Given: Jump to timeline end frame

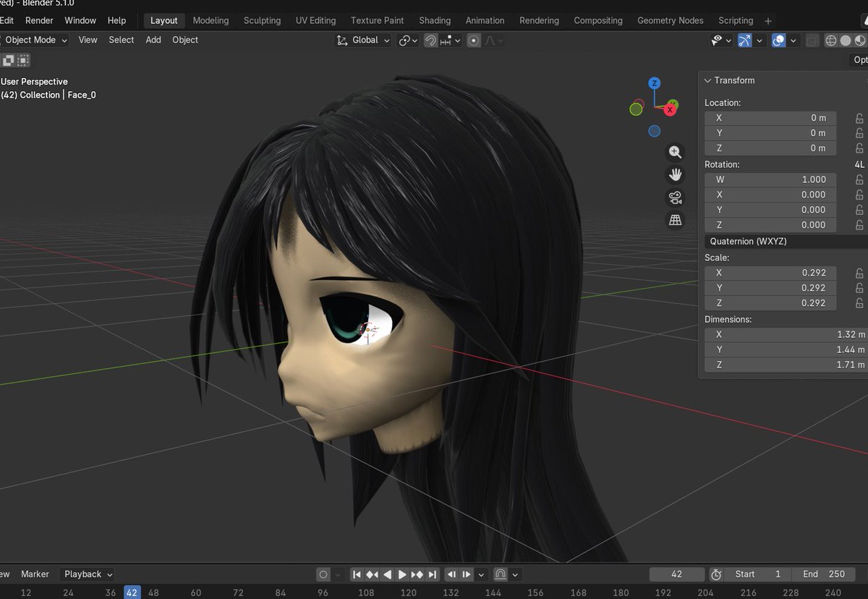Looking at the screenshot, I should point(433,574).
